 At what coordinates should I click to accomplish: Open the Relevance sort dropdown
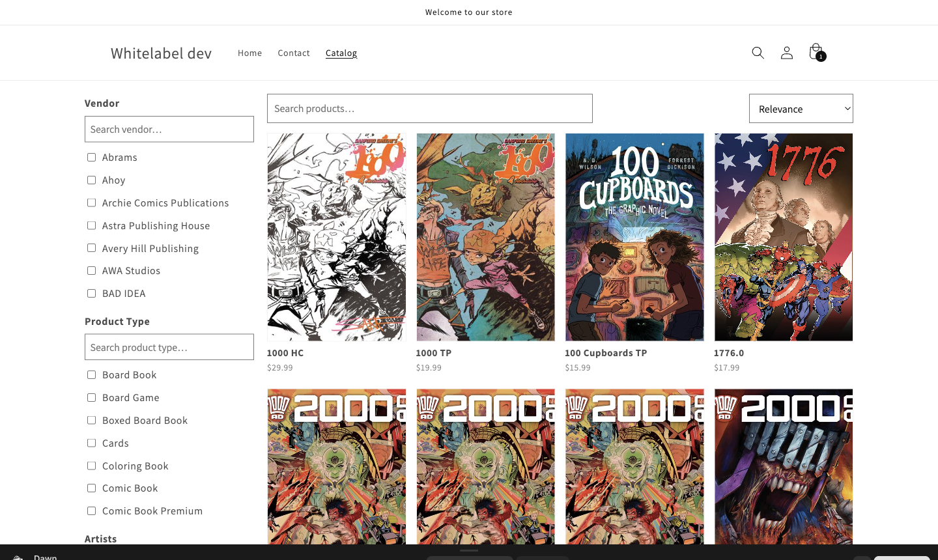pyautogui.click(x=801, y=109)
